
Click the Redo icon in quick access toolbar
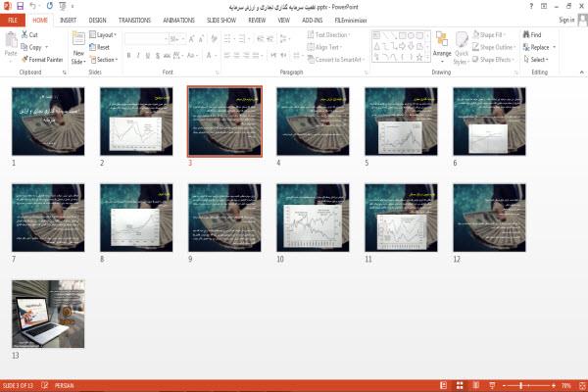(50, 6)
